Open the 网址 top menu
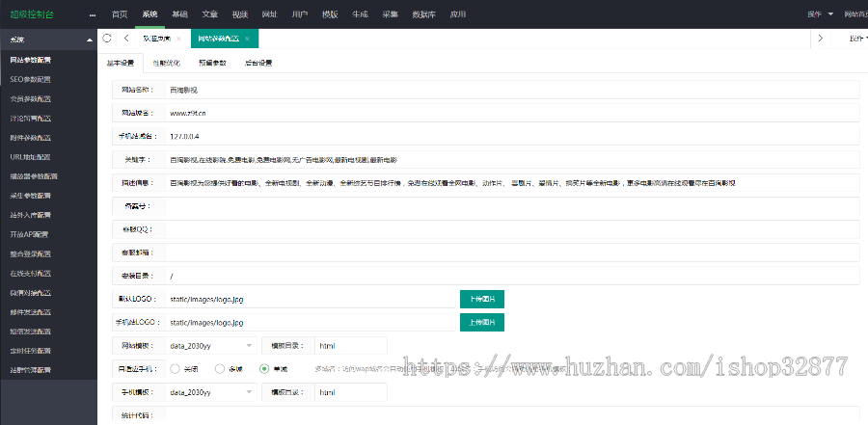The width and height of the screenshot is (868, 425). (270, 14)
